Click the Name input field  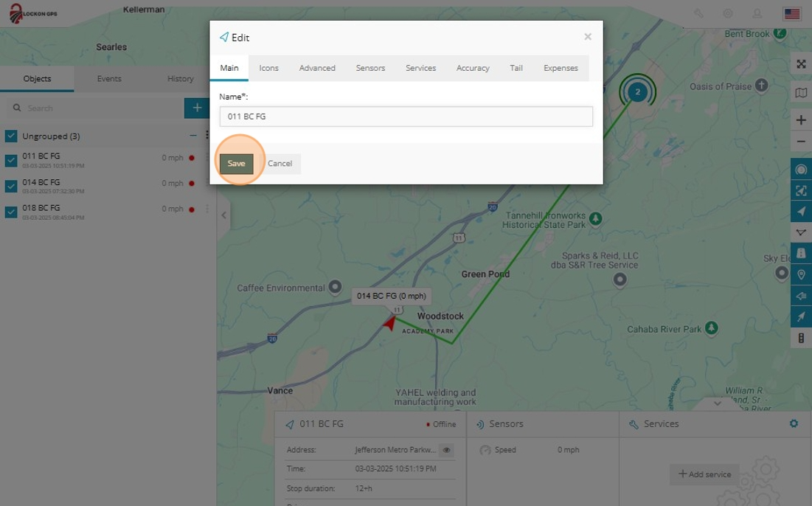[x=406, y=117]
